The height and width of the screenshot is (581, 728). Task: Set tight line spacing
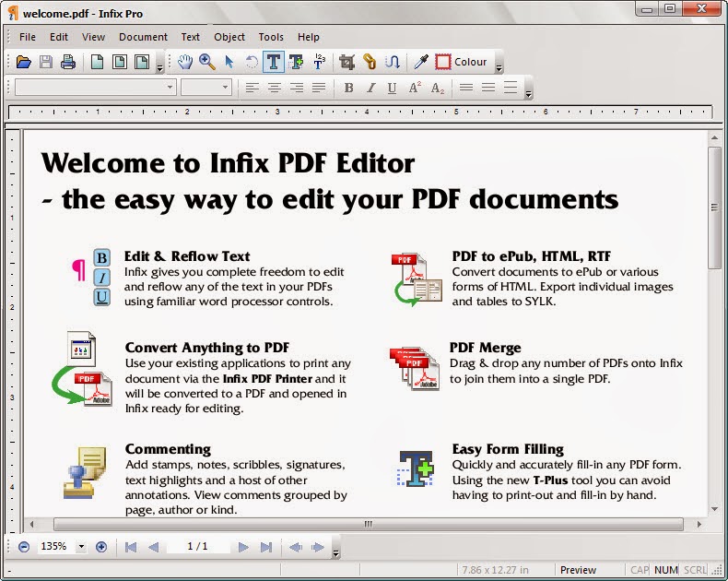click(x=466, y=88)
